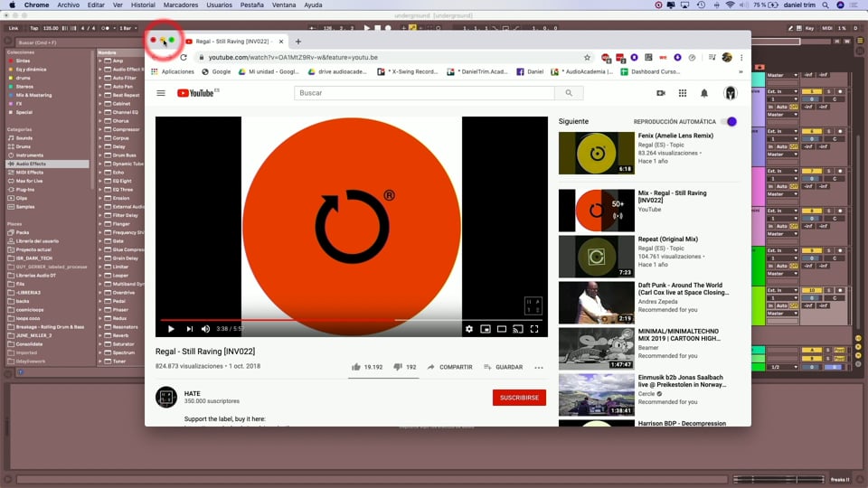
Task: Open Spotlight search in the menu bar
Action: 826,5
